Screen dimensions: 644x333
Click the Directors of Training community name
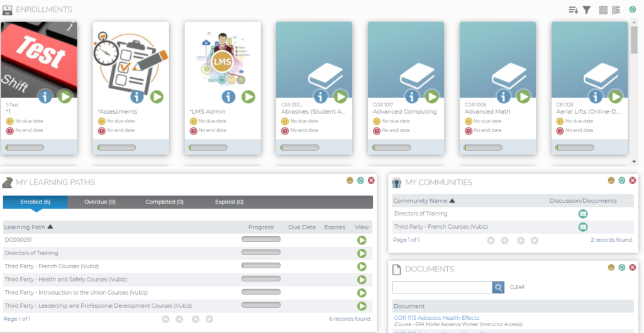(x=421, y=214)
